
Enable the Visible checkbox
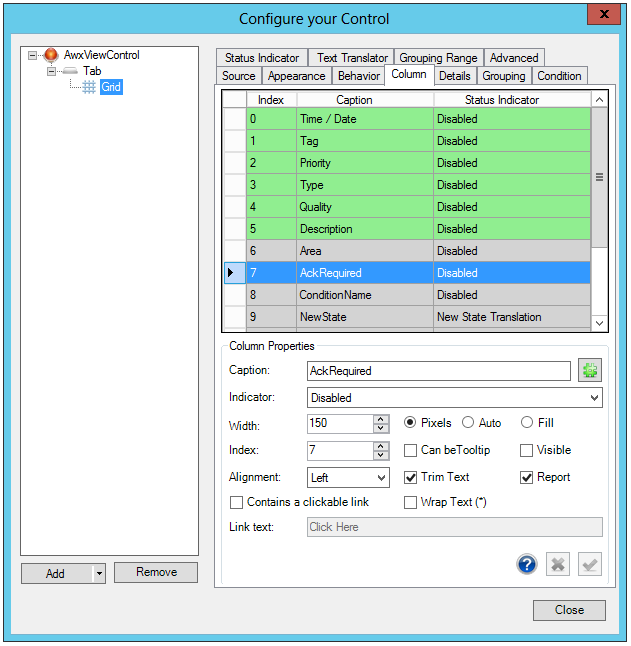pos(527,451)
